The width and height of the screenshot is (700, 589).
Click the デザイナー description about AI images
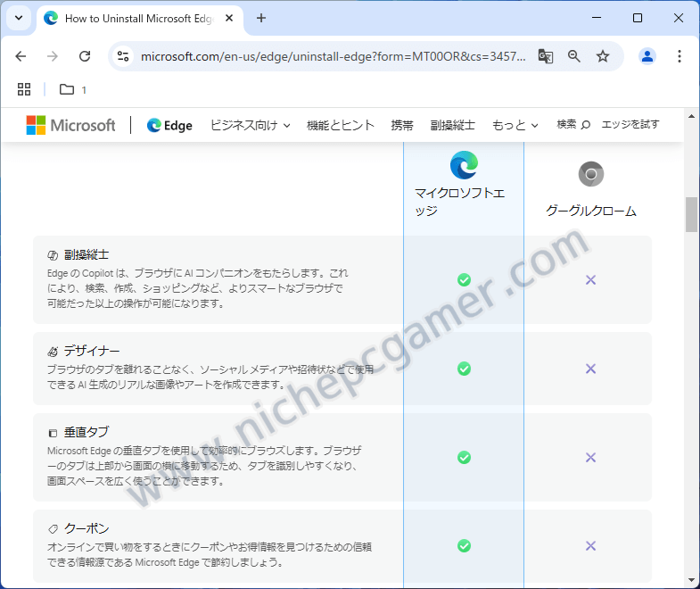(210, 377)
